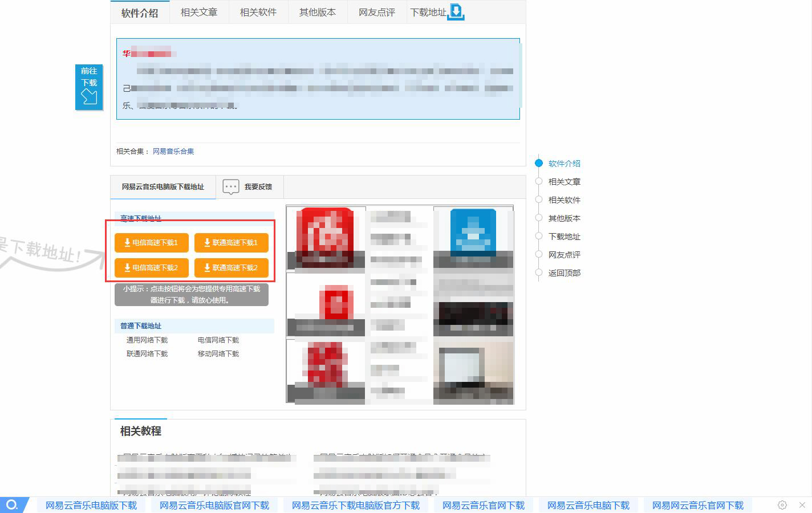The height and width of the screenshot is (513, 812).
Task: Jump to 软件介绍 in side navigation
Action: pyautogui.click(x=565, y=164)
